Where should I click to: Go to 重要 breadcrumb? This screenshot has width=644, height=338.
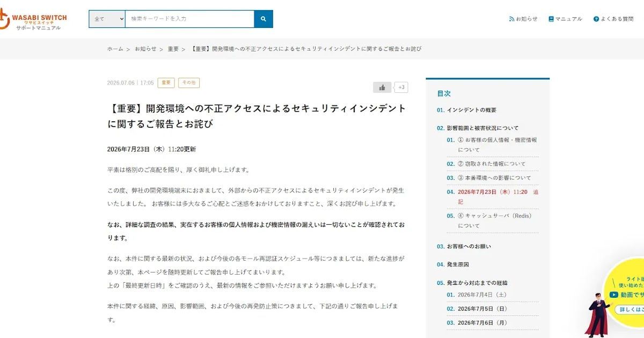tap(173, 49)
